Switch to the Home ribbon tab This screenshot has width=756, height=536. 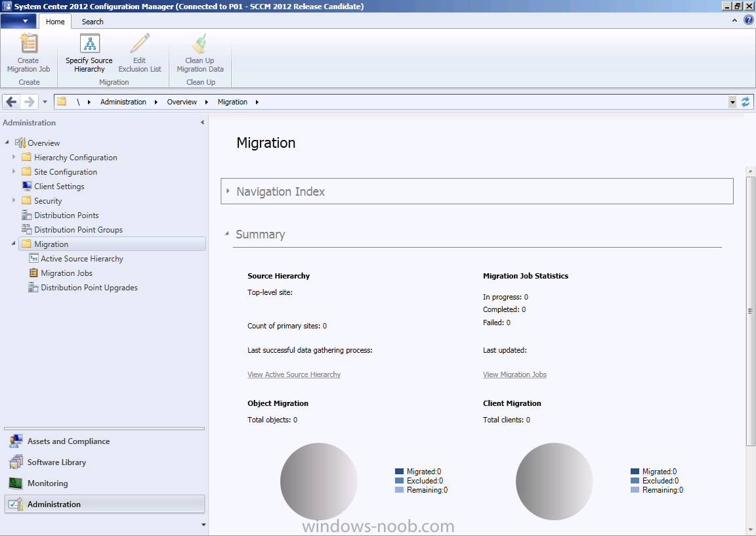55,22
